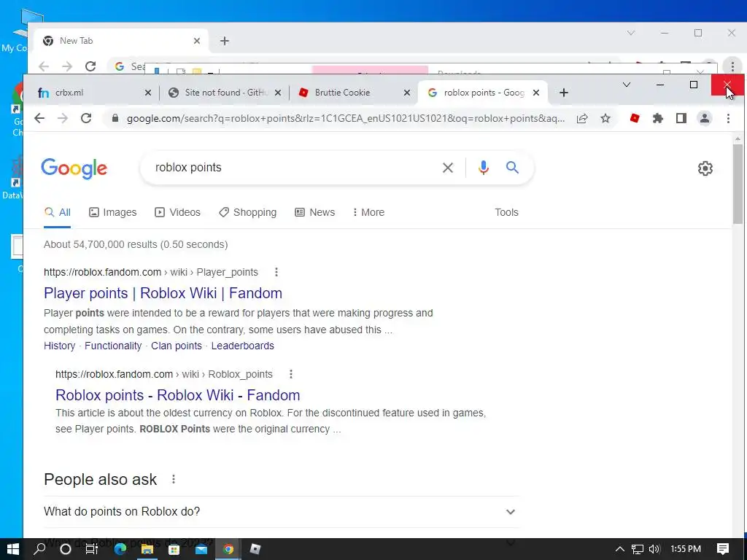Select the News search tab
Viewport: 747px width, 560px height.
pos(315,212)
